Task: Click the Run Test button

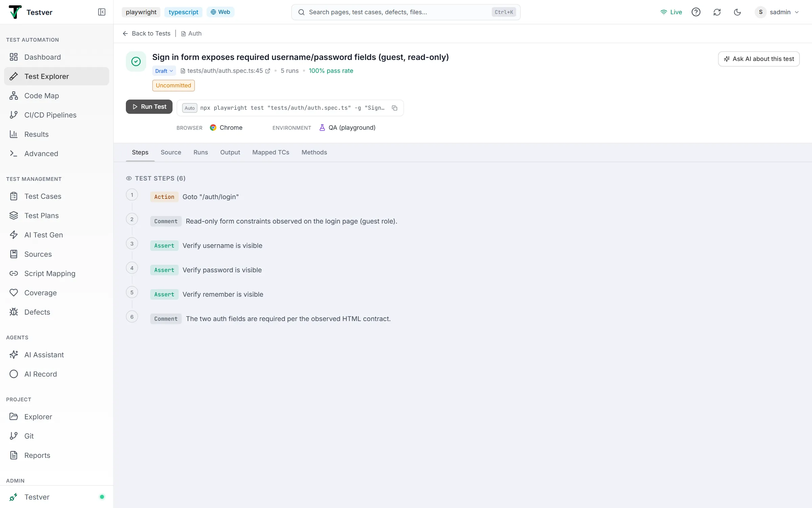Action: coord(149,107)
